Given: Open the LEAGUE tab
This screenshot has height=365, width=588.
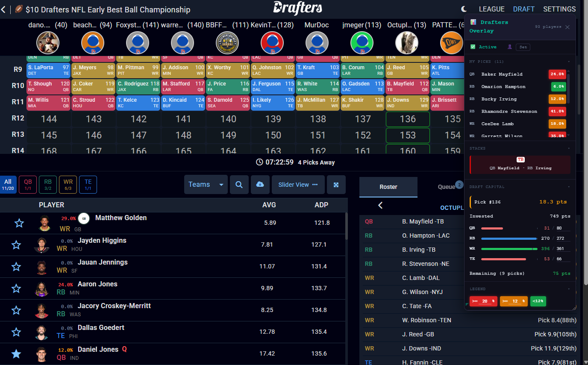Looking at the screenshot, I should point(491,9).
